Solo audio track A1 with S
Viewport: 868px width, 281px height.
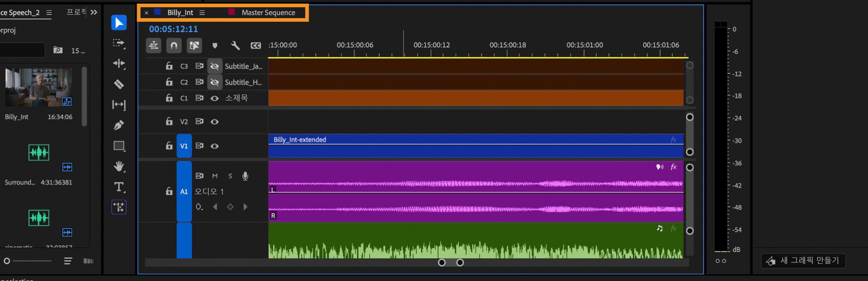tap(230, 176)
